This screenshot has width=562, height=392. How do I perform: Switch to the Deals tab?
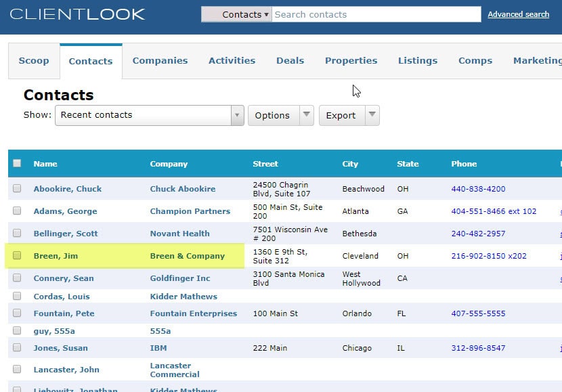(x=290, y=60)
